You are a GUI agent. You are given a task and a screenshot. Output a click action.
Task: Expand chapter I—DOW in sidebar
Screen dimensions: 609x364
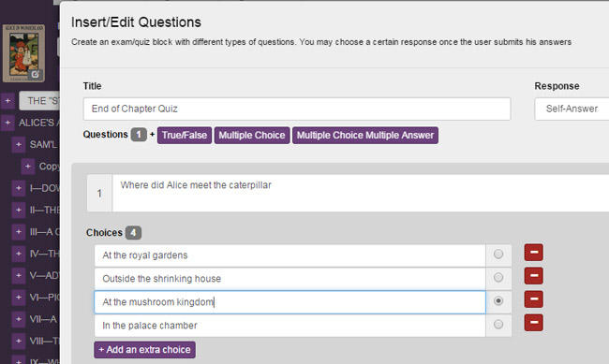(x=18, y=188)
